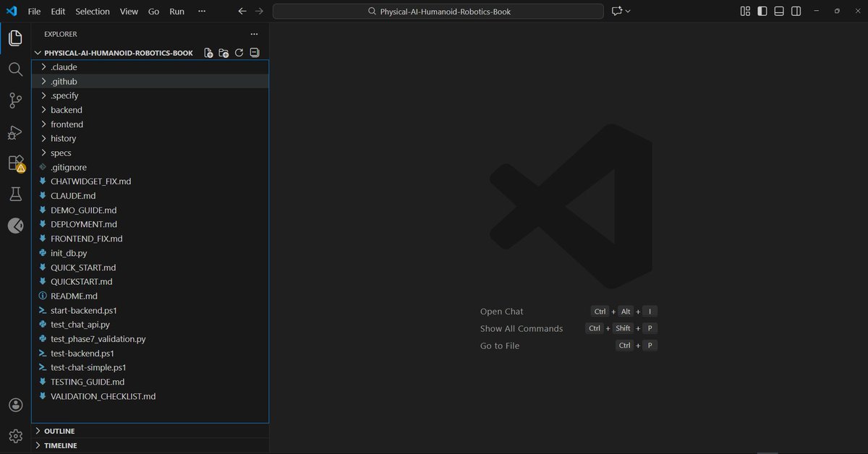Open test_phase7_validation.py file
This screenshot has height=454, width=868.
pos(150,339)
